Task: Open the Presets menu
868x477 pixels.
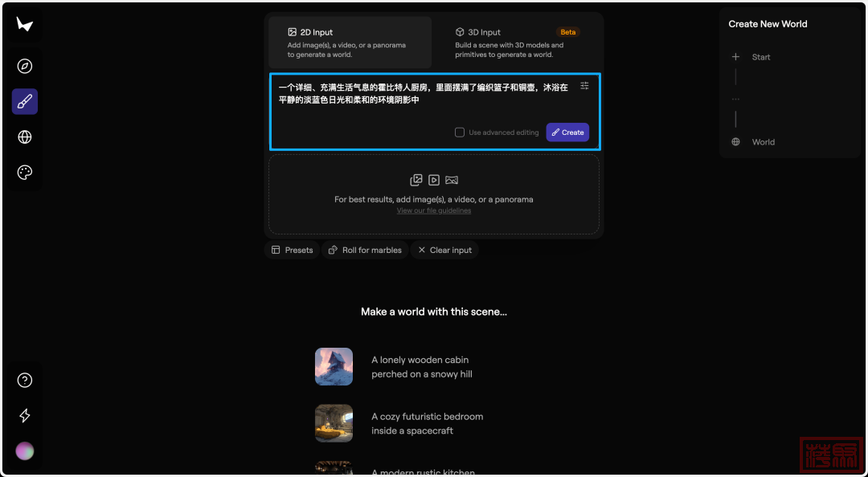Action: pos(292,250)
